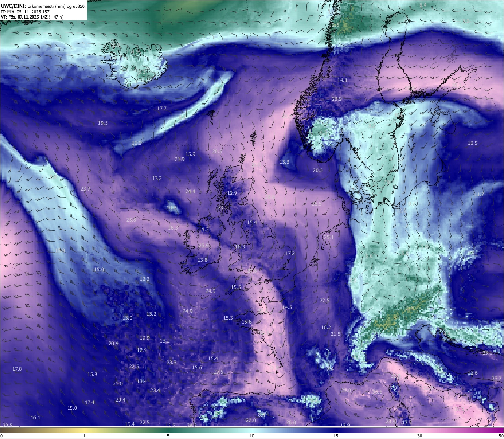This screenshot has width=504, height=439.
Task: Select the 13.4 value off Iberia
Action: click(142, 382)
